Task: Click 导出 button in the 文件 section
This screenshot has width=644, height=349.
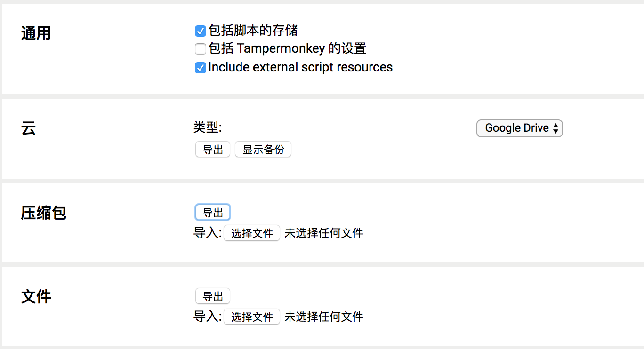Action: pos(213,296)
